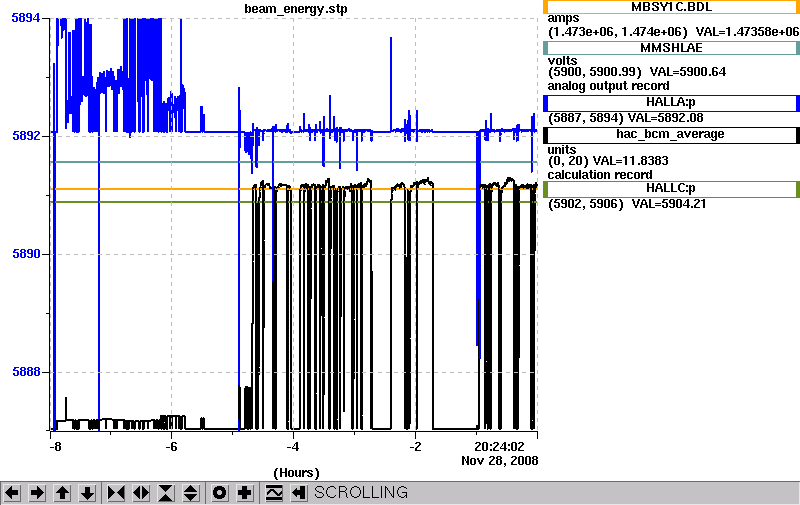Click the 5888 y-axis label

coord(26,371)
